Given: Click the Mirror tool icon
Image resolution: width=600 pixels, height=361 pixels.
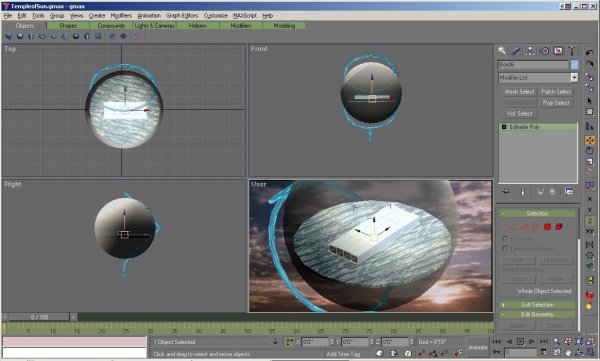Looking at the screenshot, I should [590, 245].
